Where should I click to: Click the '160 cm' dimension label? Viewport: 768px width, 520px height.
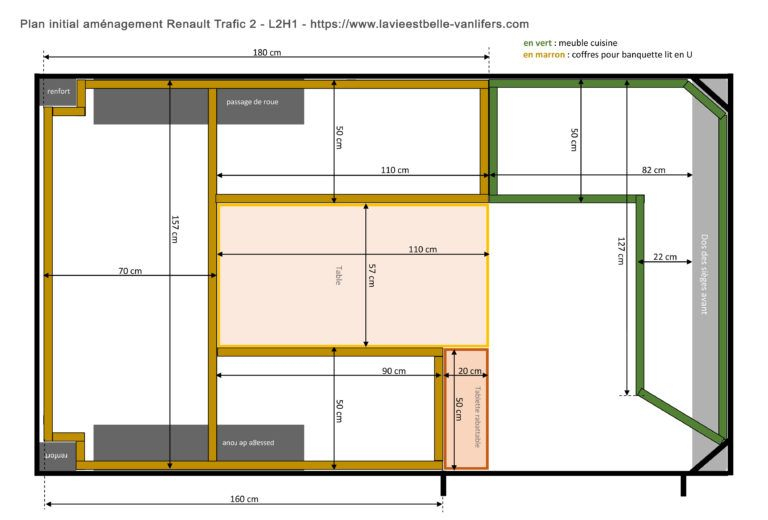[x=244, y=498]
